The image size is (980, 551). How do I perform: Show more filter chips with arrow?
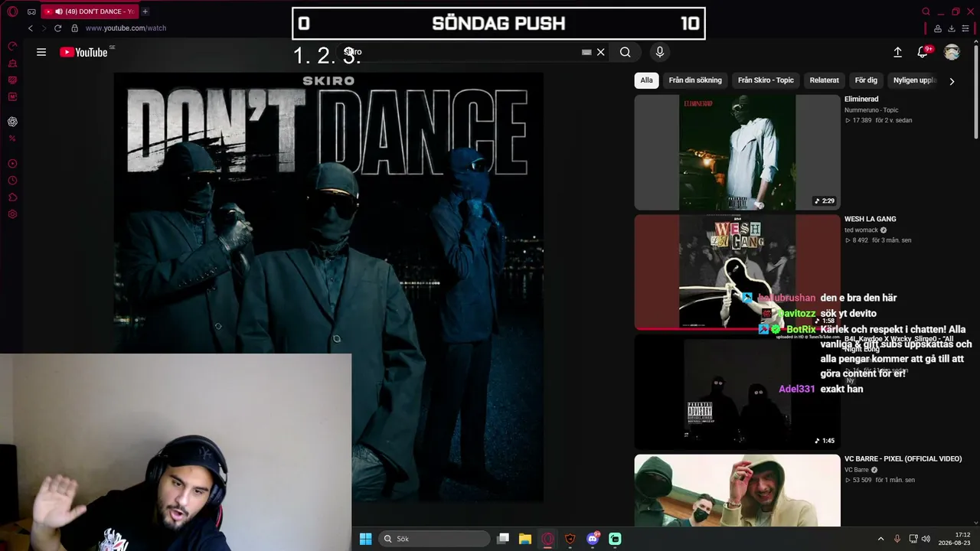[x=952, y=81]
